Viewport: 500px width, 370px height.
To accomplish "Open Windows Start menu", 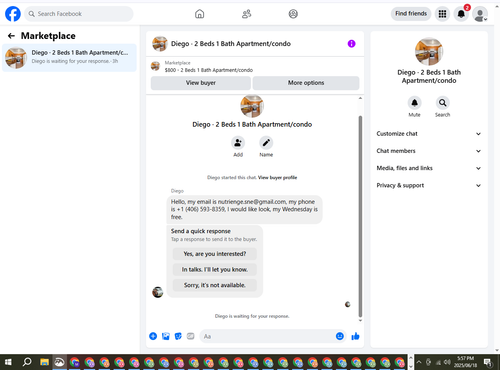I will (x=8, y=362).
